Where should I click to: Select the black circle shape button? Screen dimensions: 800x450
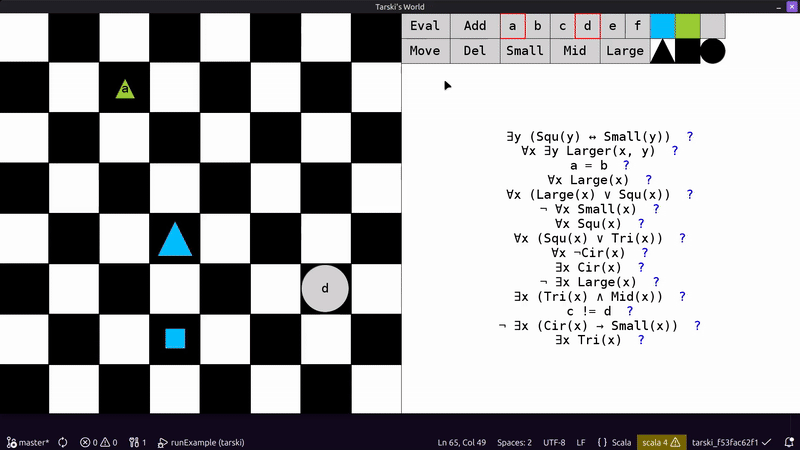(x=713, y=51)
